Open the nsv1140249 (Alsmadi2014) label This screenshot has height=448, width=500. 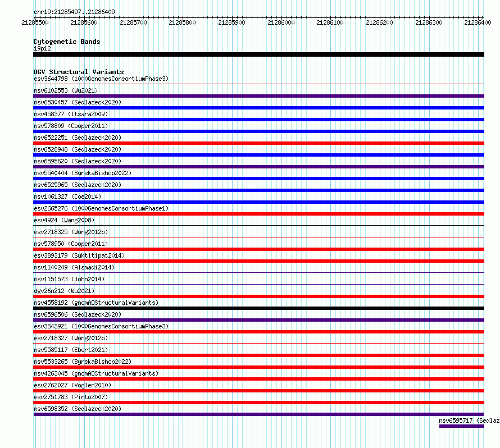point(74,267)
